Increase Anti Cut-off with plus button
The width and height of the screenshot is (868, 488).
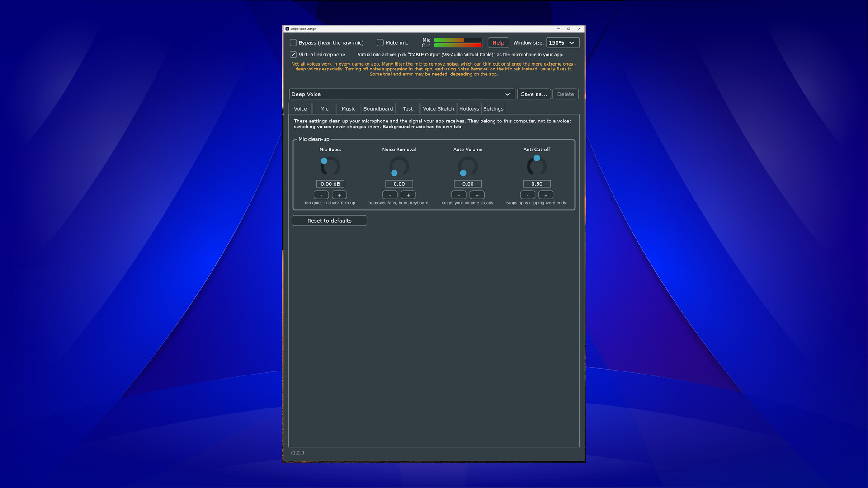coord(546,195)
